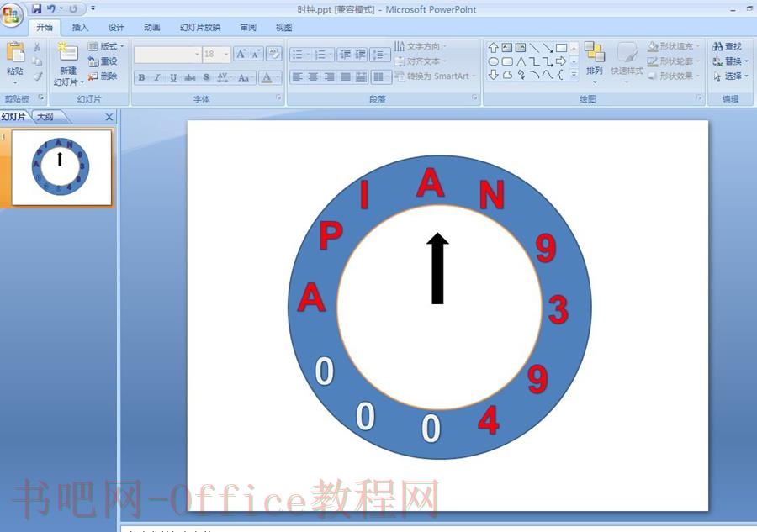This screenshot has height=532, width=757.
Task: Click the Delete (删除) slide button
Action: tap(103, 76)
